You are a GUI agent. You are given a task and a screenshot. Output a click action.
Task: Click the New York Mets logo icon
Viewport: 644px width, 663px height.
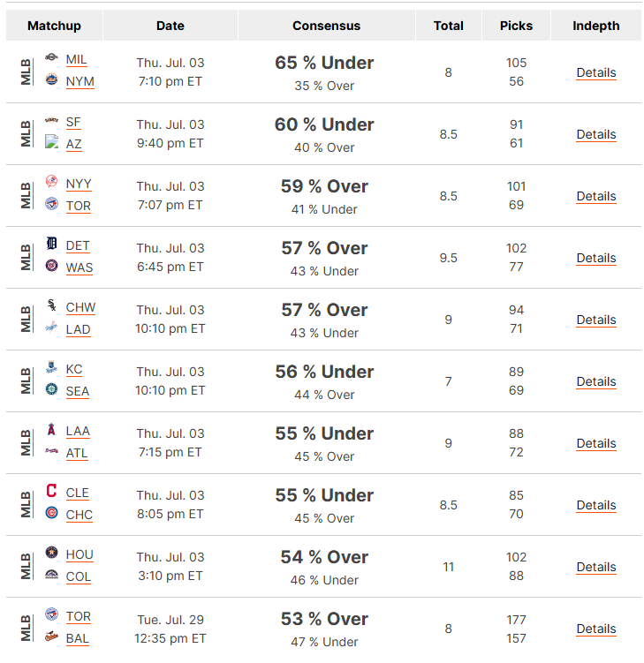(x=51, y=79)
